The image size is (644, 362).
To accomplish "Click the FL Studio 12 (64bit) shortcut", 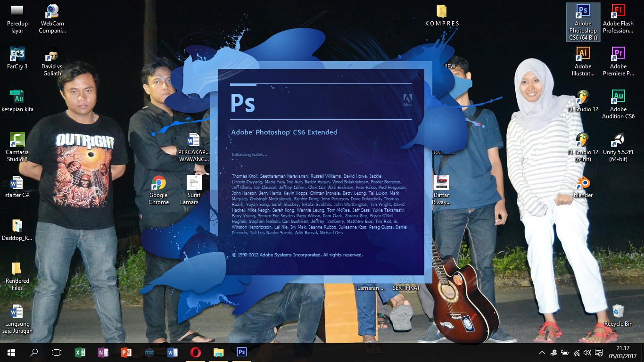I will click(583, 148).
